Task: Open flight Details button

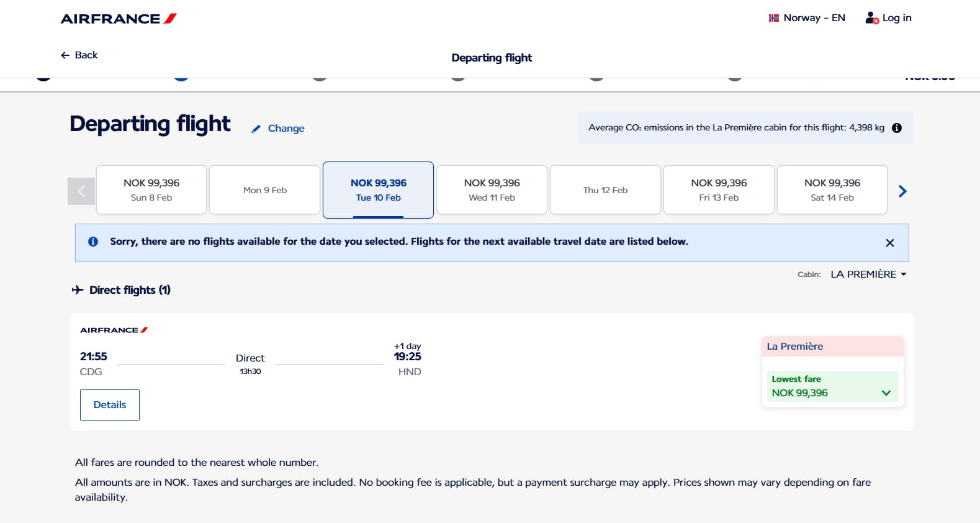Action: pyautogui.click(x=110, y=405)
